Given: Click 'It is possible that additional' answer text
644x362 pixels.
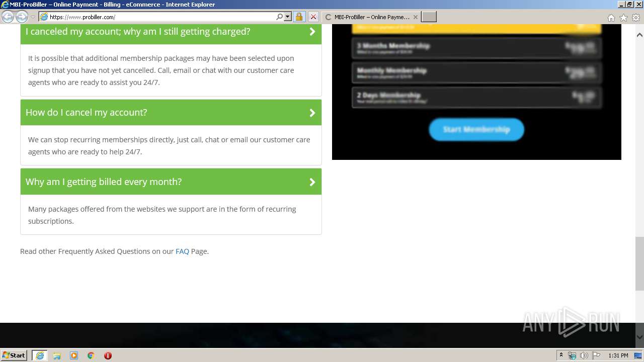Looking at the screenshot, I should click(161, 70).
